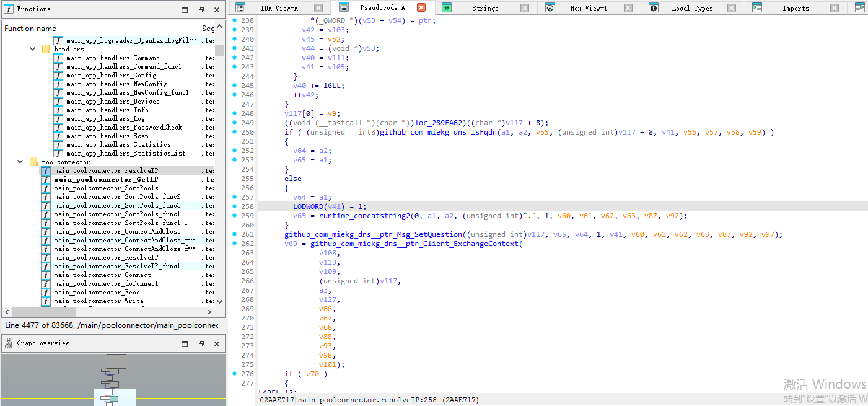Switch to the IDA View-A tab

tap(279, 8)
